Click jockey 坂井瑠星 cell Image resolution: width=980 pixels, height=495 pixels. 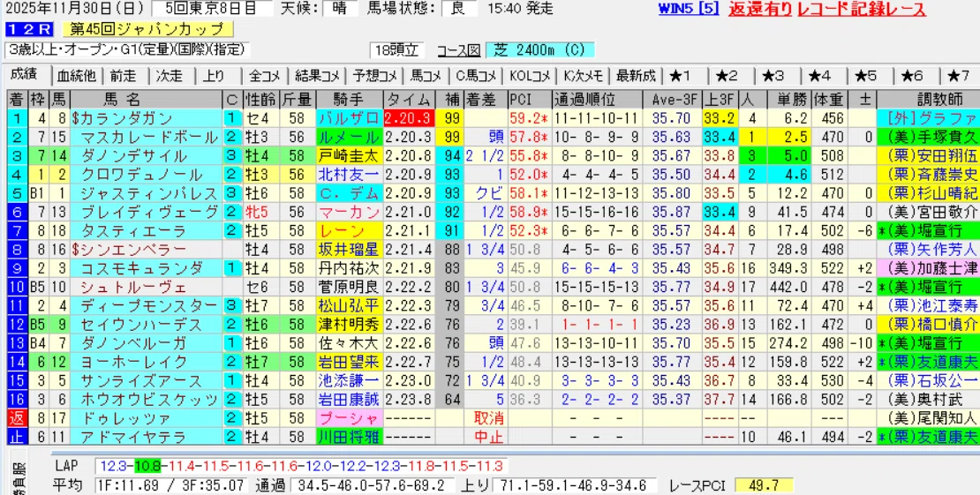pos(349,250)
